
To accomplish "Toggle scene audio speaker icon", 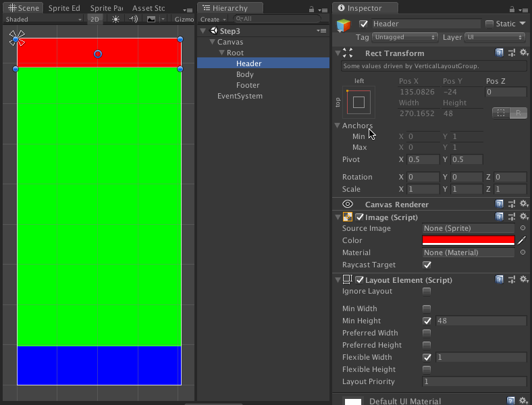I will pos(134,19).
